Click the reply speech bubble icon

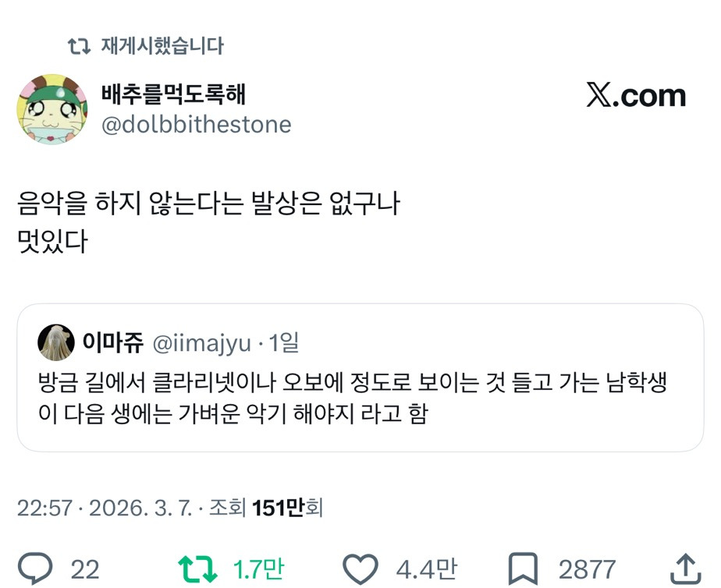click(36, 568)
